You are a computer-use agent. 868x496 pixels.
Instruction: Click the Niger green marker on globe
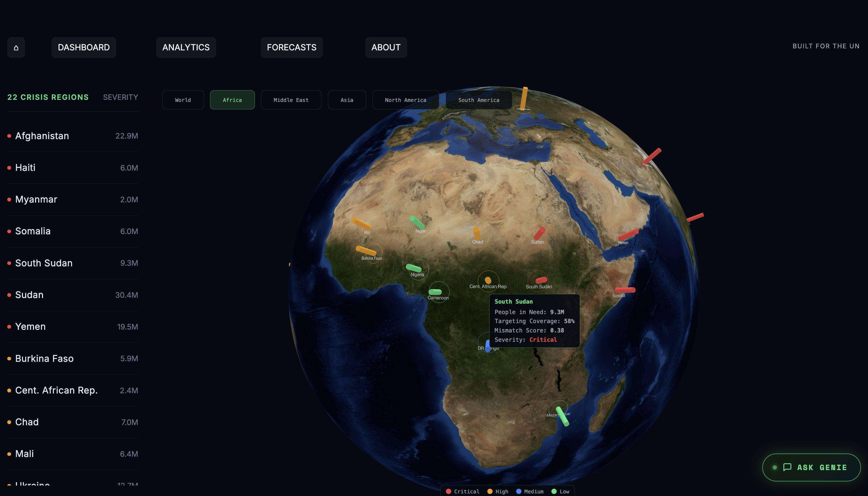pyautogui.click(x=417, y=223)
